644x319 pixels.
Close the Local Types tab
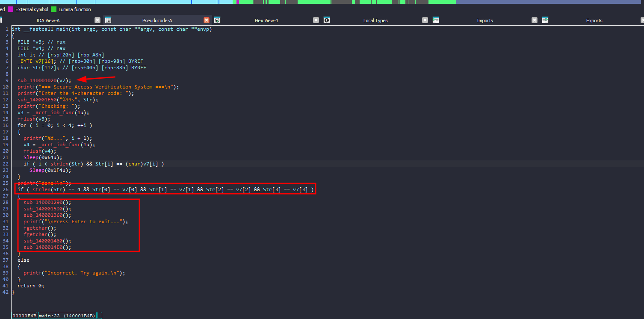click(x=425, y=20)
